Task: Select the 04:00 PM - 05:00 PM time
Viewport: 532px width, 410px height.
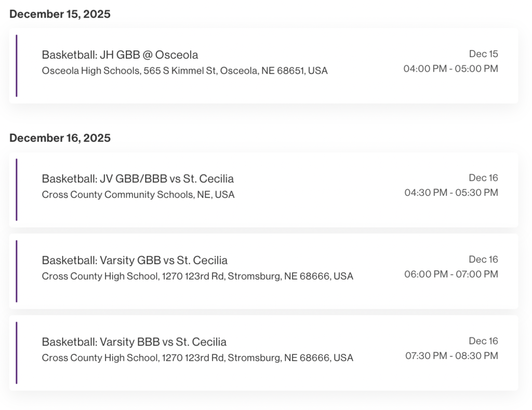Action: 450,69
